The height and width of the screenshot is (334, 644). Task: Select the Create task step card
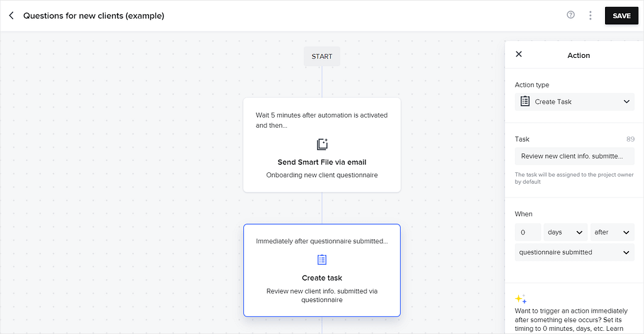tap(322, 270)
